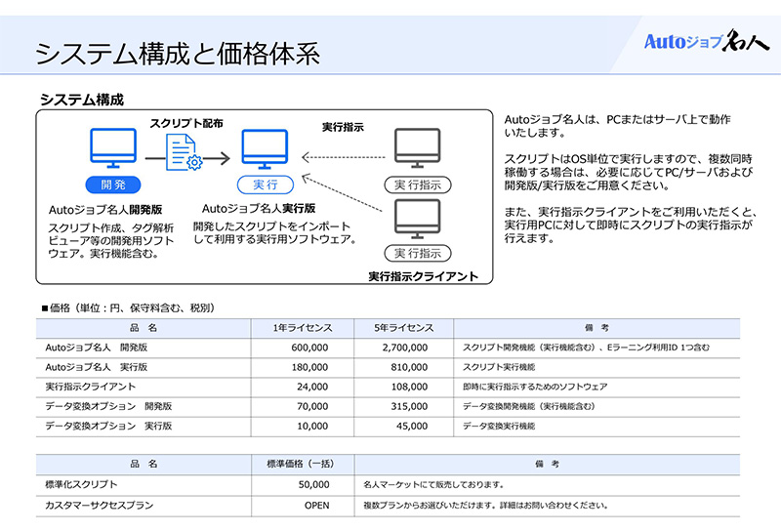The width and height of the screenshot is (781, 532).
Task: Click the Autoジョブ名人 logo
Action: click(706, 40)
